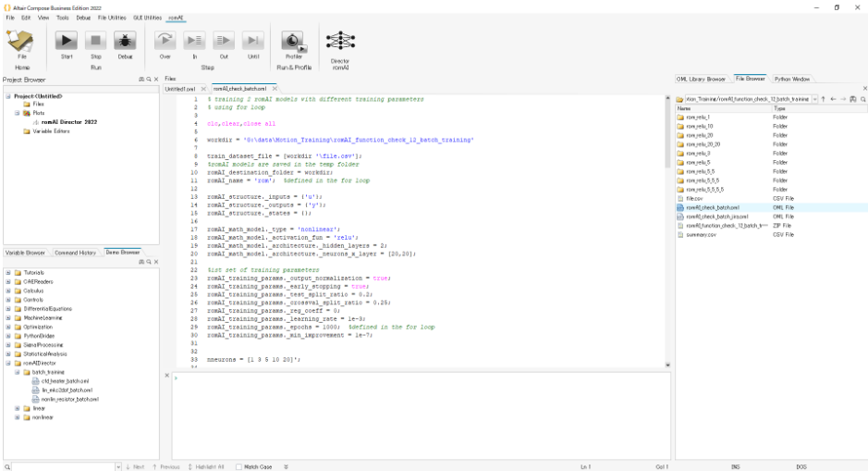Click the open folder icon in File Browser
The width and height of the screenshot is (868, 471).
pos(679,99)
